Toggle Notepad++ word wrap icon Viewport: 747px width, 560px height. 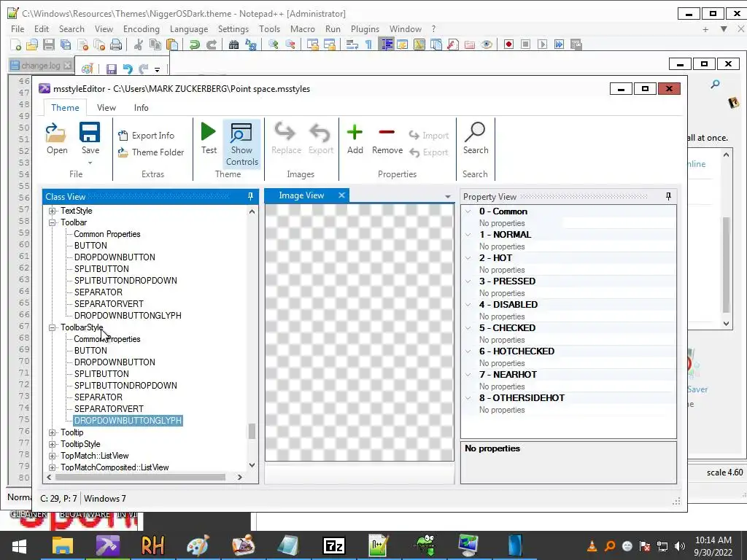pos(352,44)
